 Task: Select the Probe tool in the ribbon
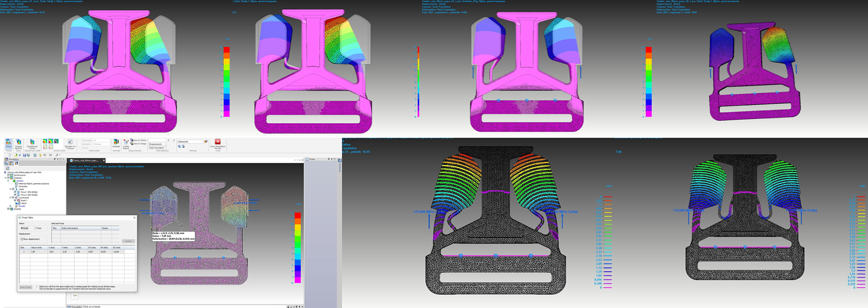[x=9, y=144]
